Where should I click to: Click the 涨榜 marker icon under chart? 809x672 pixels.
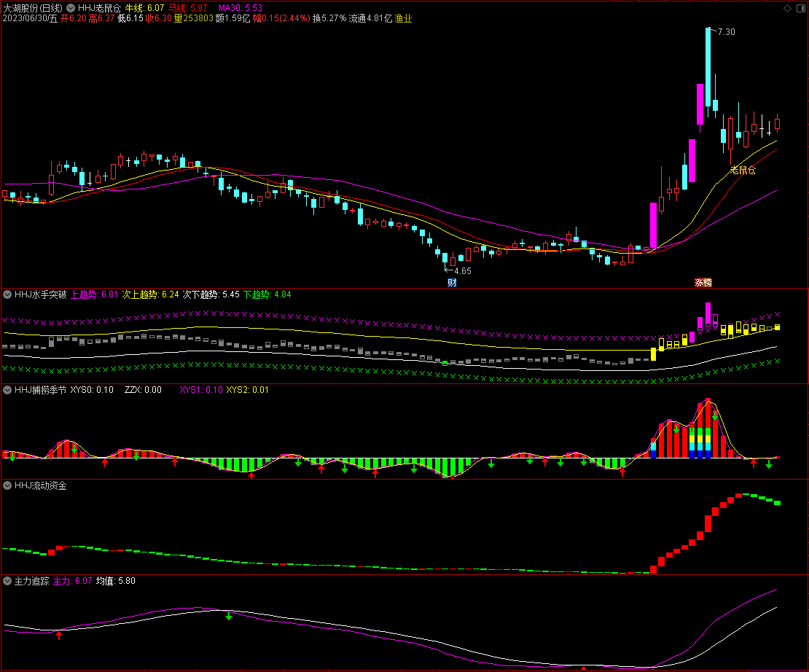[703, 282]
